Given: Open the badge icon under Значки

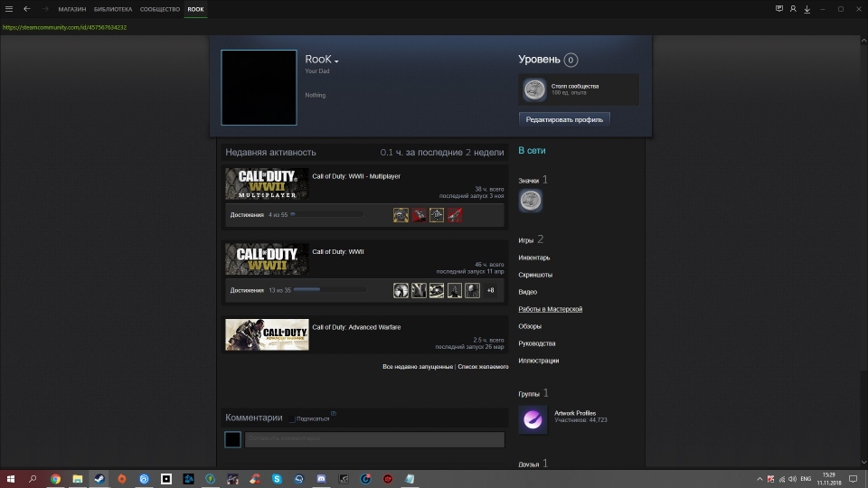Looking at the screenshot, I should pos(531,201).
